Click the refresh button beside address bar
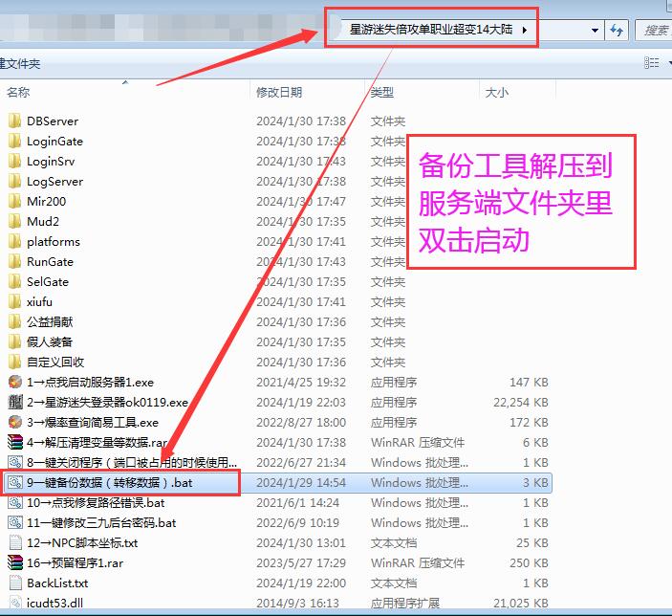Screen dimensions: 672x616 point(617,31)
